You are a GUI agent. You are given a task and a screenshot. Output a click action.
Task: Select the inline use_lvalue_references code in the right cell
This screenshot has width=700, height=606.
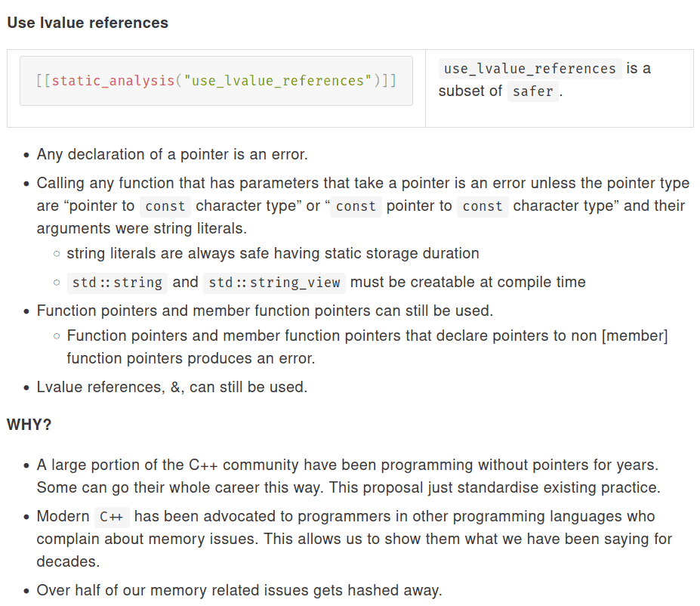pos(530,69)
